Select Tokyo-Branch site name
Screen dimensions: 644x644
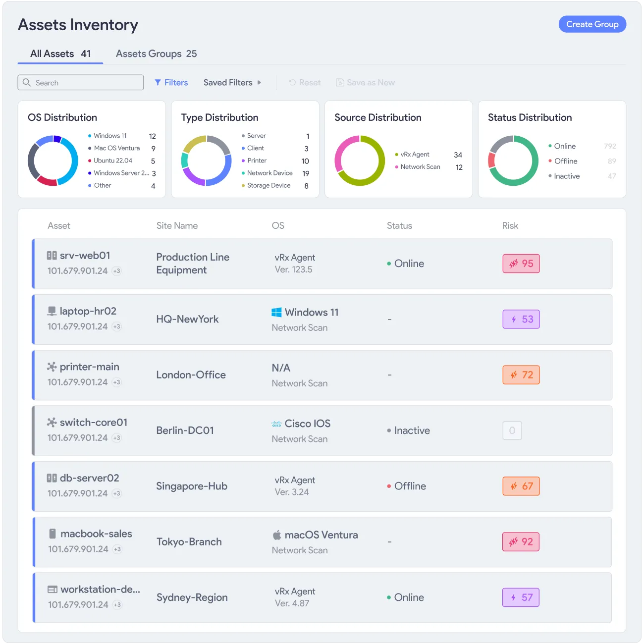[189, 542]
